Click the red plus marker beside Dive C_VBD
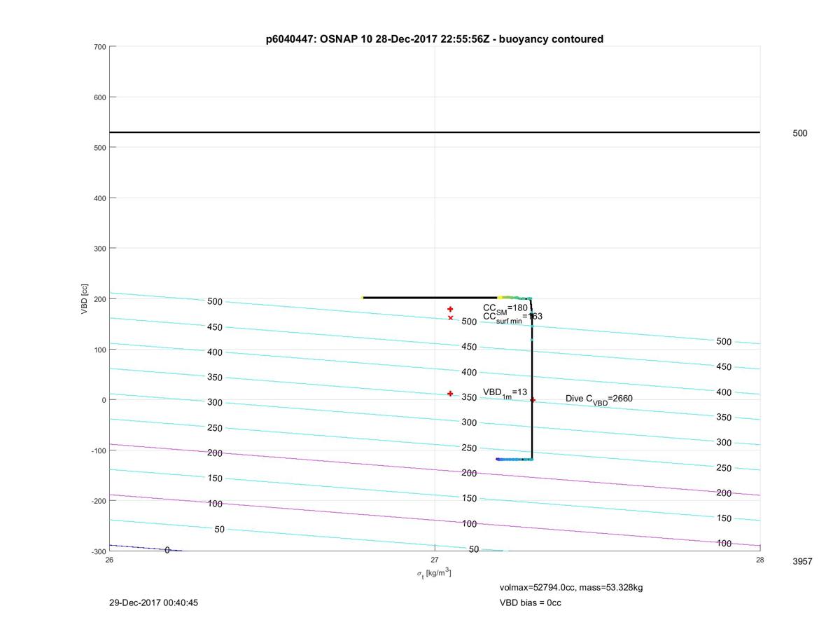Image resolution: width=840 pixels, height=620 pixels. 533,400
